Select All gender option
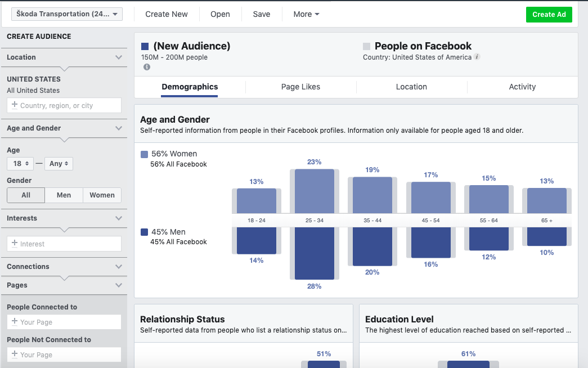588x368 pixels. (26, 195)
